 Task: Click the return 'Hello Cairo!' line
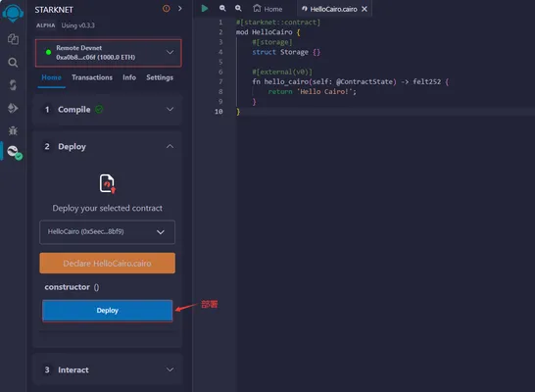pyautogui.click(x=312, y=92)
